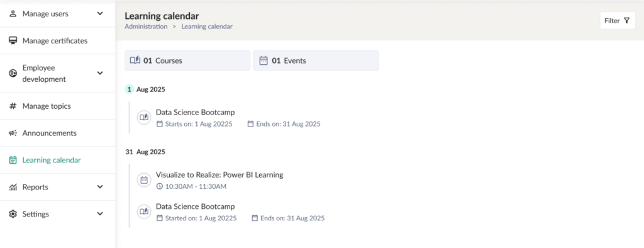Select the 01 Events card

[316, 60]
